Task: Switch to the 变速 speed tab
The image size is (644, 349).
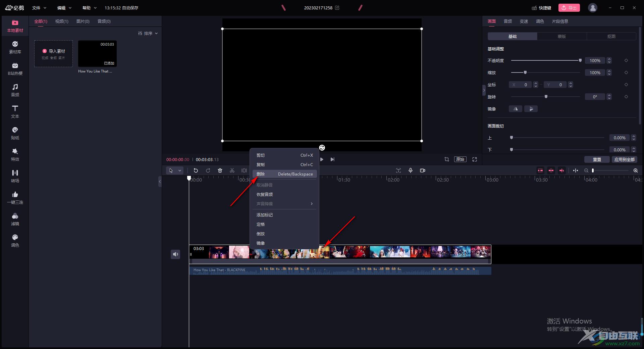Action: coord(524,21)
